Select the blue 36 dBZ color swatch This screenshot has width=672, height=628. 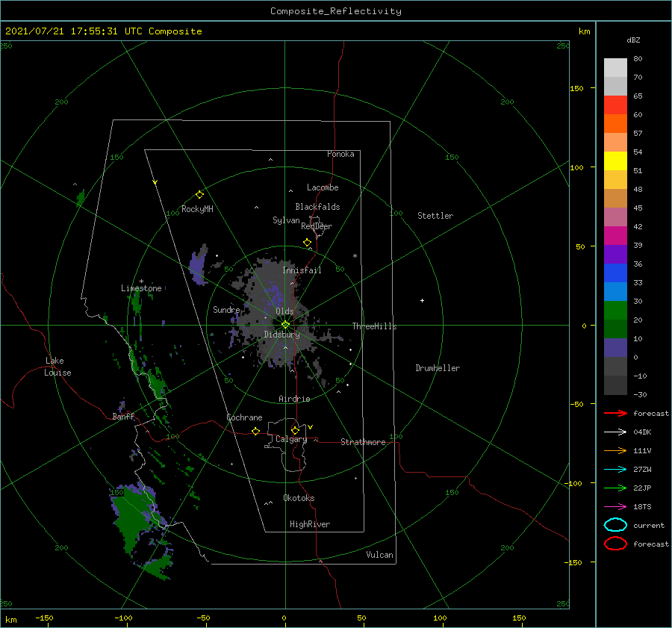[x=615, y=273]
